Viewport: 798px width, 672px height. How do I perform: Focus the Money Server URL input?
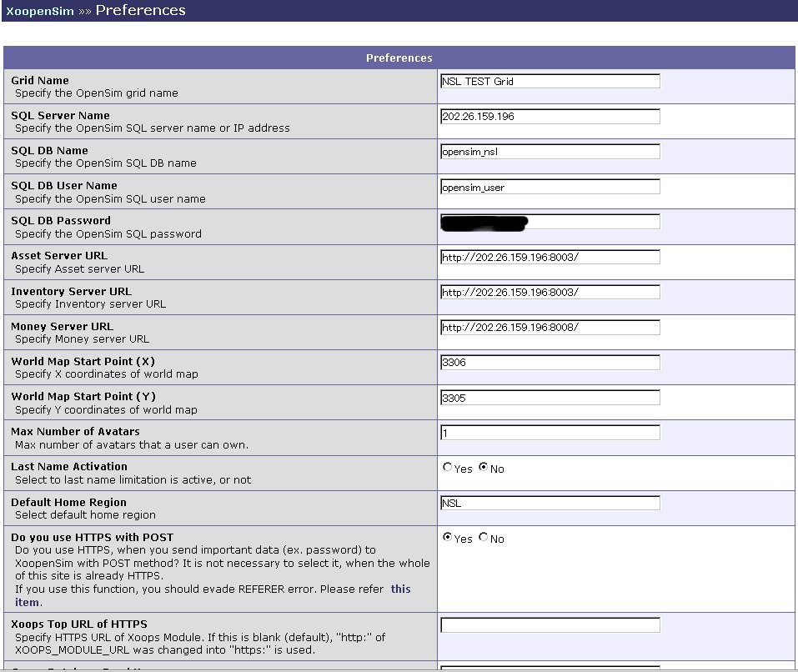(x=550, y=327)
